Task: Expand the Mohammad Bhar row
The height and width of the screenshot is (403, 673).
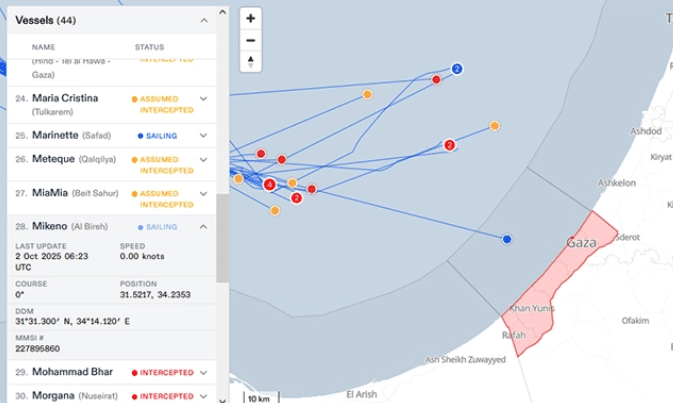Action: [x=204, y=372]
